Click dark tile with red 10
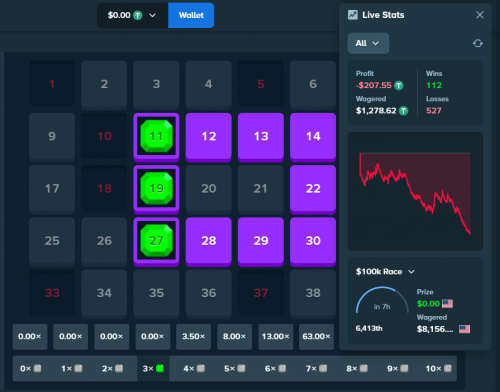This screenshot has width=500, height=392. 104,136
